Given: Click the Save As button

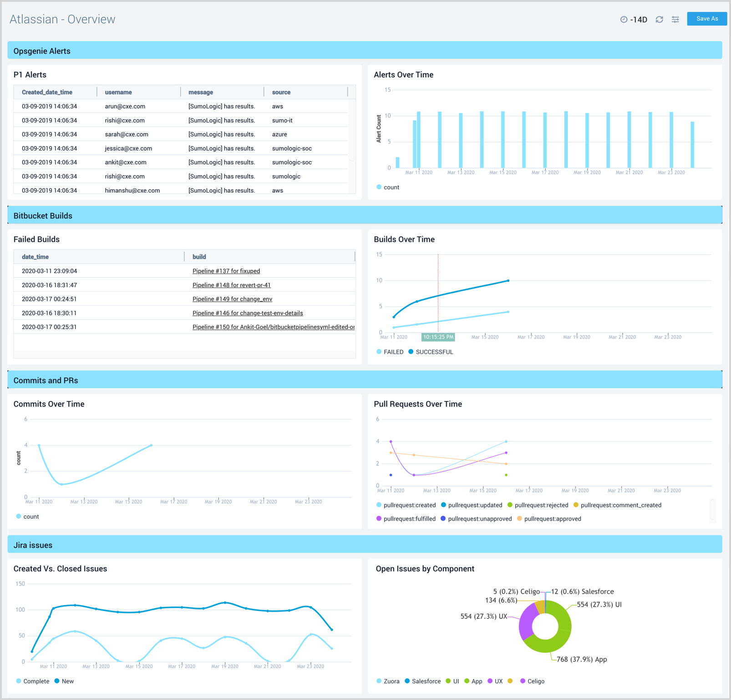Looking at the screenshot, I should (706, 19).
